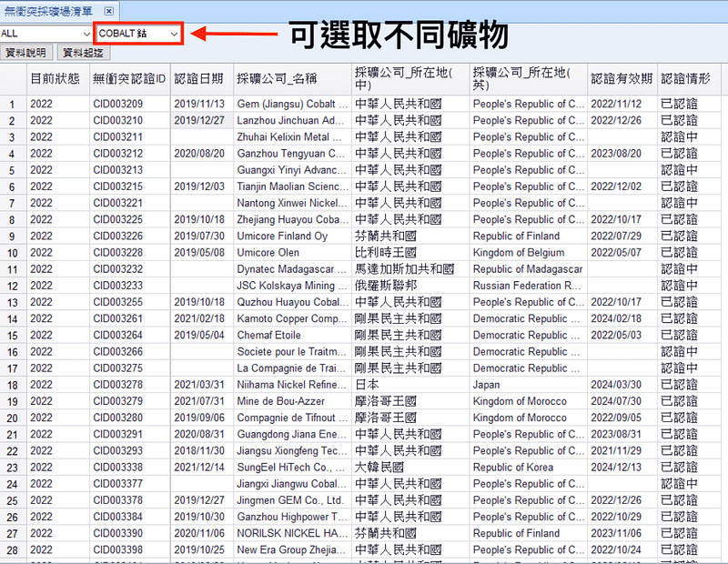728x564 pixels.
Task: Select the row containing Umicore Finland Oy
Action: [x=278, y=236]
